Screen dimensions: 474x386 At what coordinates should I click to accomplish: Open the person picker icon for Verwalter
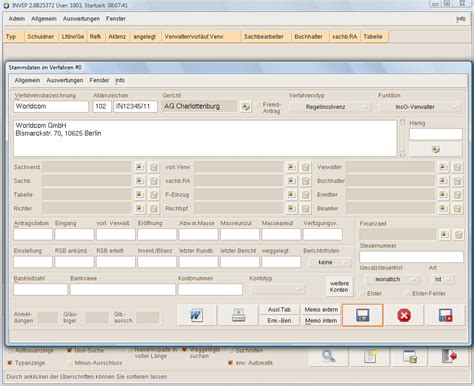tap(443, 167)
